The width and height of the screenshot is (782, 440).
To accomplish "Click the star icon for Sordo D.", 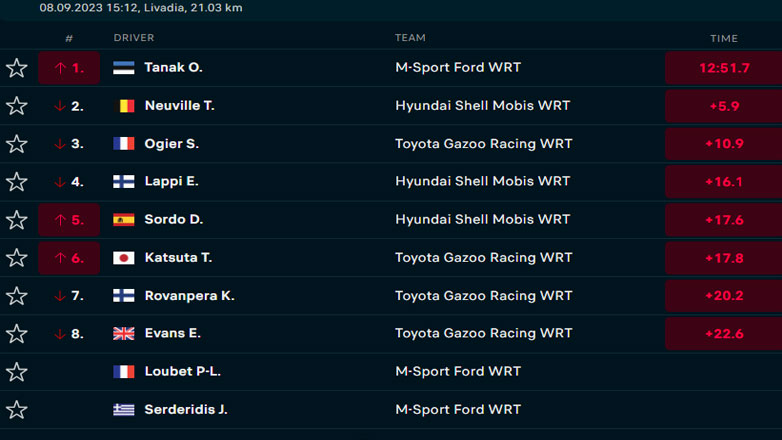I will tap(16, 220).
